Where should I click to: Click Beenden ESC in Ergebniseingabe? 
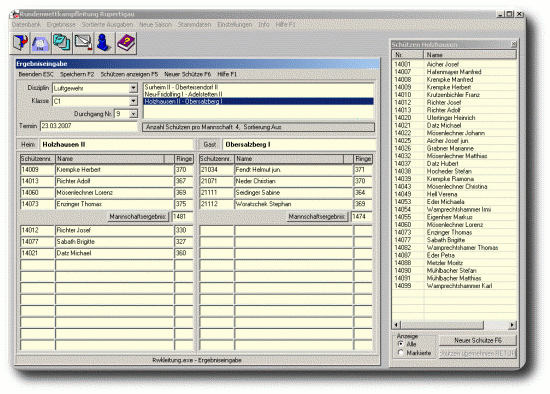[x=36, y=74]
